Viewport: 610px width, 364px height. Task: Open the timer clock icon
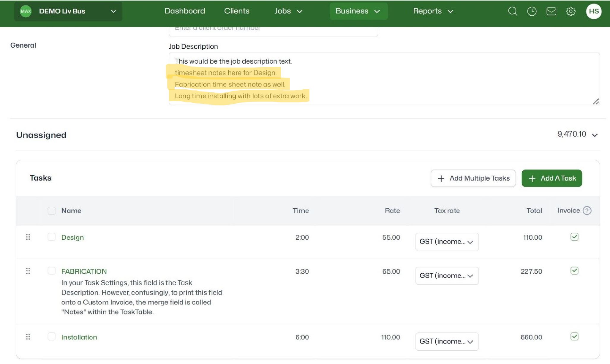click(532, 11)
